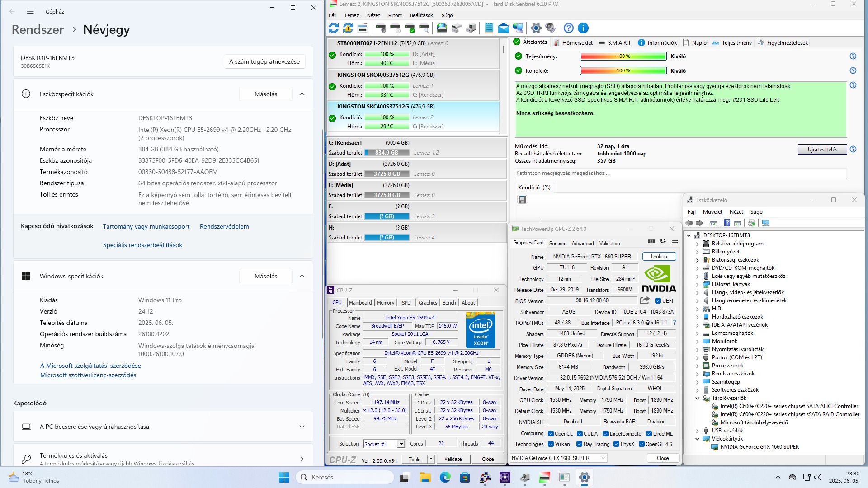The image size is (868, 488).
Task: Open CPU-Z Tools dropdown arrow
Action: (x=431, y=459)
